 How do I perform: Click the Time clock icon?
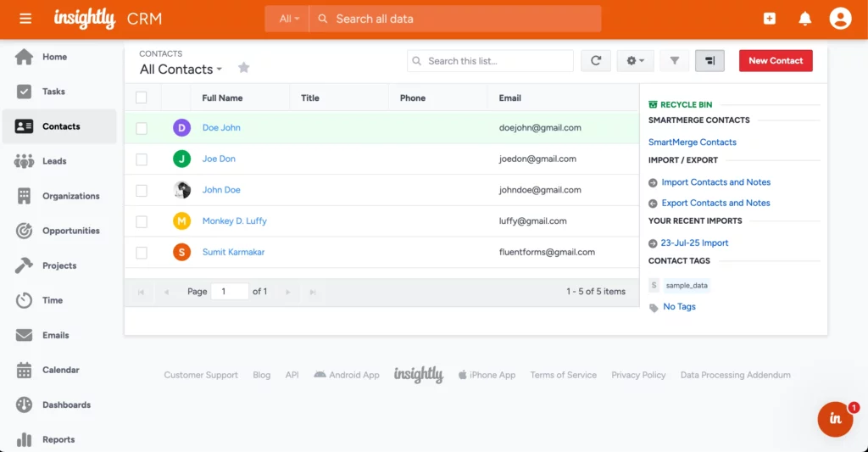[24, 300]
